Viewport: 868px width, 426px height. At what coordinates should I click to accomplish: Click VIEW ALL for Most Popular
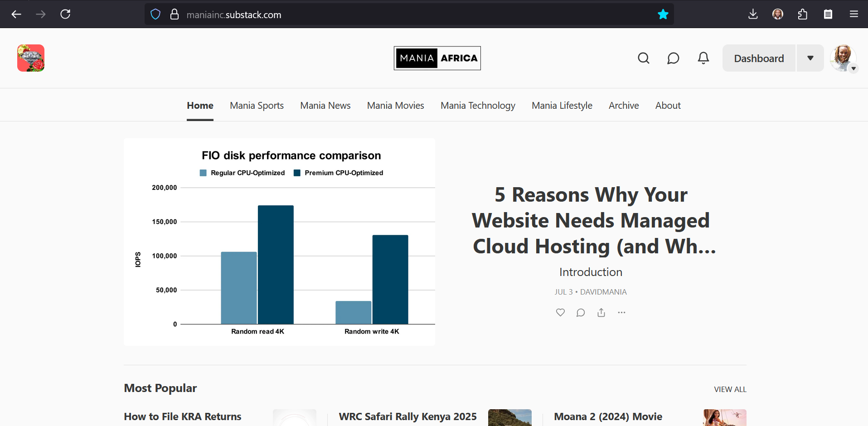730,389
